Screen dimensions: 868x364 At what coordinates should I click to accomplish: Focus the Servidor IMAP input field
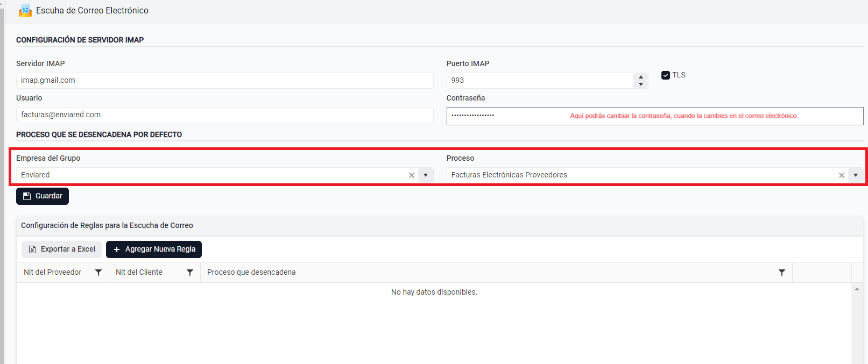(224, 81)
